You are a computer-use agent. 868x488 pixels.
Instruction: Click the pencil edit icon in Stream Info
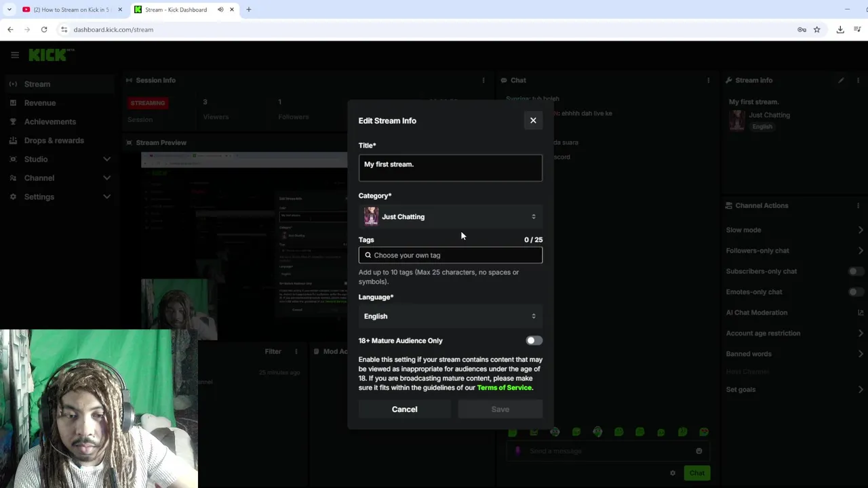point(841,80)
